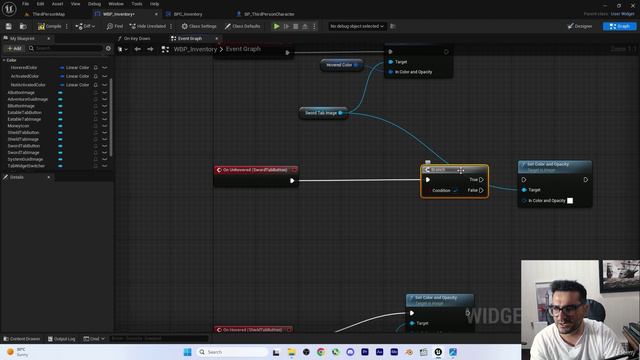Image resolution: width=640 pixels, height=360 pixels.
Task: Select the Hovered Color variable node
Action: point(341,65)
